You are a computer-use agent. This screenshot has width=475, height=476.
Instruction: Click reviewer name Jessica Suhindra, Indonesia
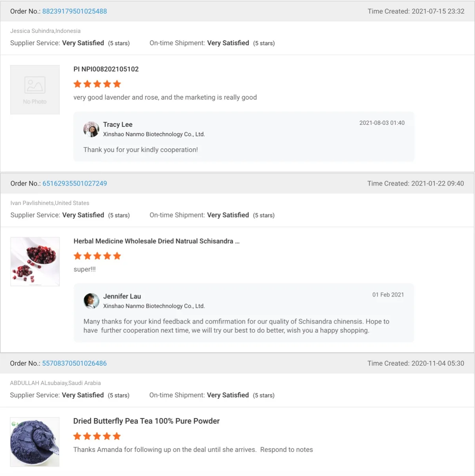click(45, 31)
